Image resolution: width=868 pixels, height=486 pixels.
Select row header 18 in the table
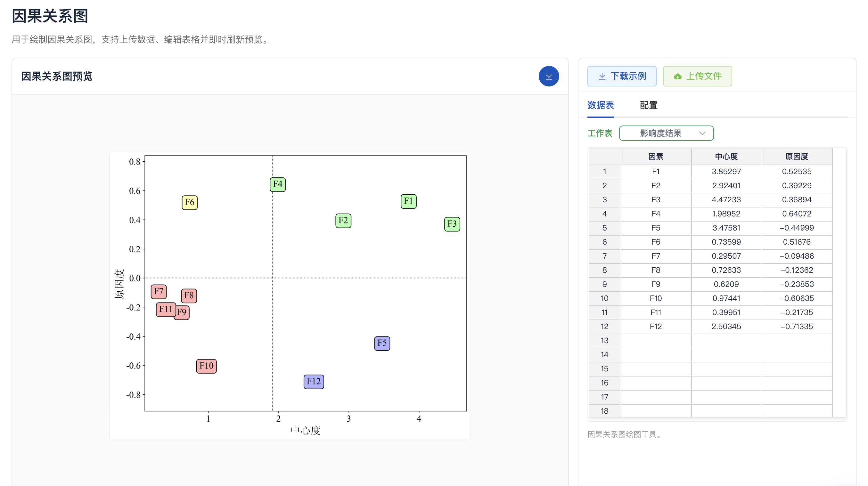click(x=604, y=411)
